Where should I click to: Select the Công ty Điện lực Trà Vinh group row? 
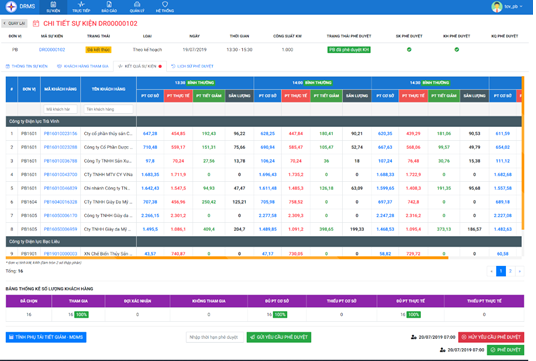(x=264, y=121)
